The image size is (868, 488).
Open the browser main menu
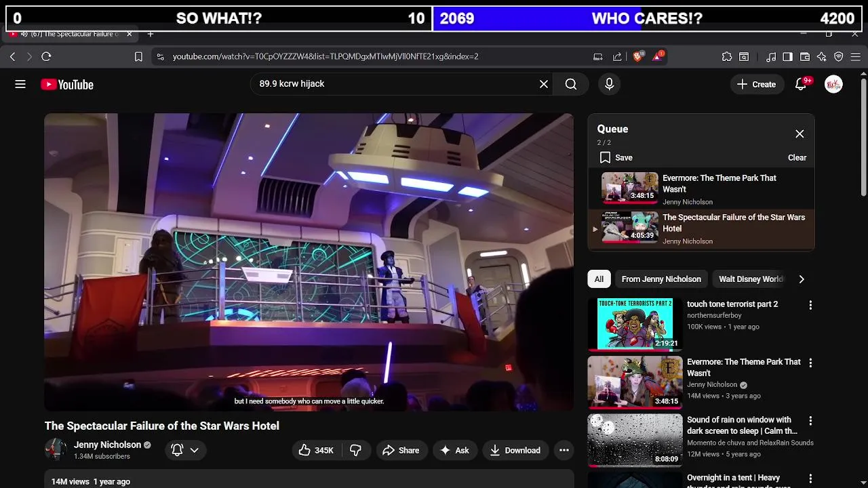tap(856, 57)
